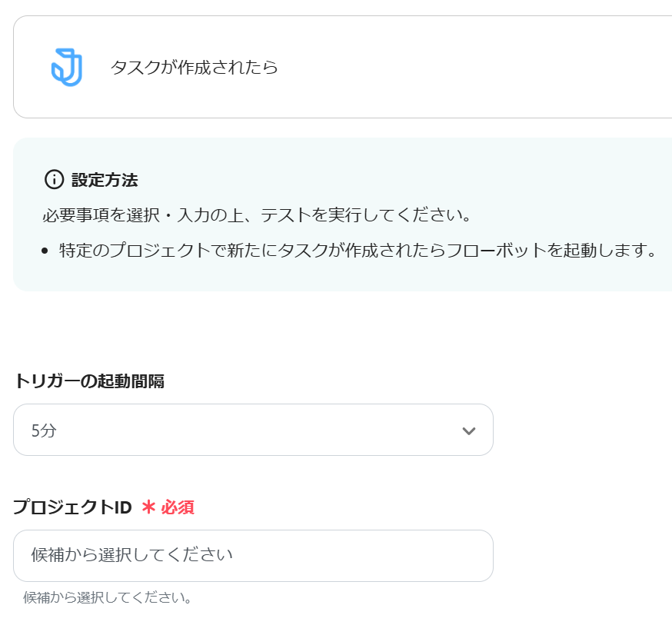Click the bullet point marker in setup instructions
Image resolution: width=672 pixels, height=625 pixels.
(x=45, y=251)
